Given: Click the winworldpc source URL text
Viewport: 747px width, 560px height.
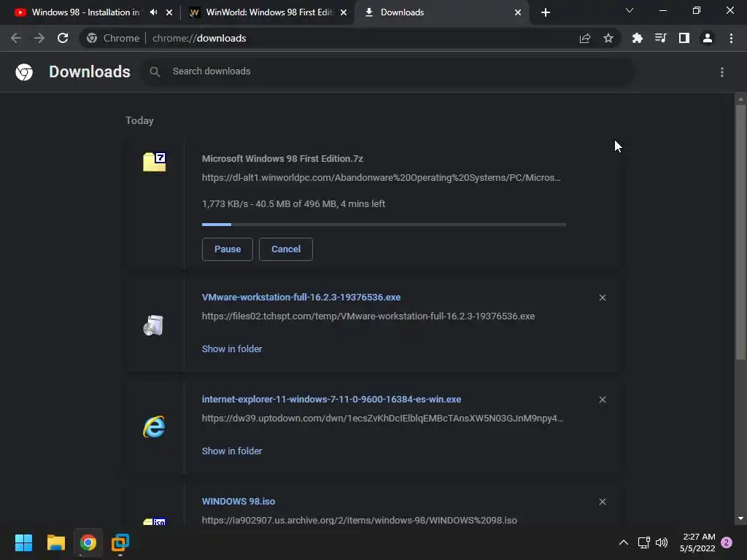Looking at the screenshot, I should click(381, 178).
